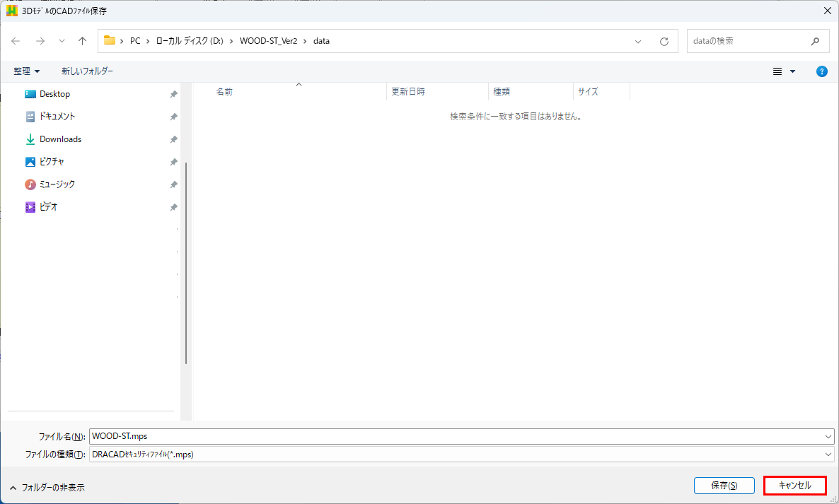Open the help question mark icon
The image size is (839, 504).
tap(821, 71)
